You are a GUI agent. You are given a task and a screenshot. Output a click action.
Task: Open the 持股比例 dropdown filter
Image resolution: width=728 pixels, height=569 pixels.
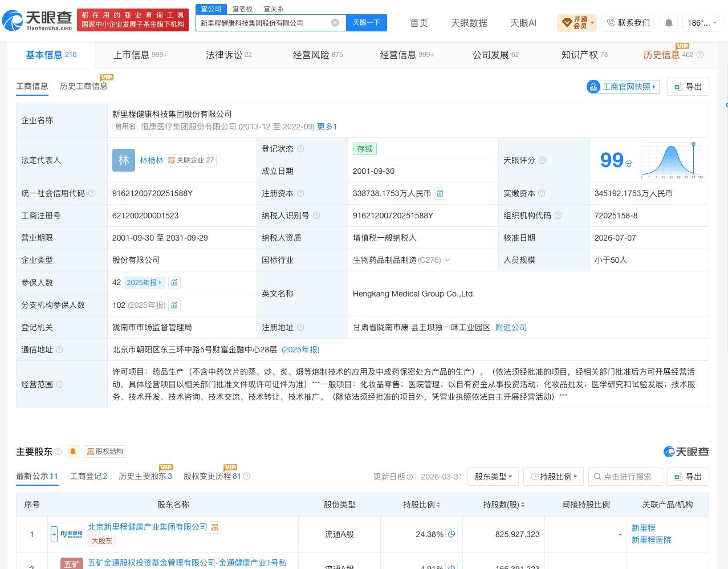click(554, 477)
